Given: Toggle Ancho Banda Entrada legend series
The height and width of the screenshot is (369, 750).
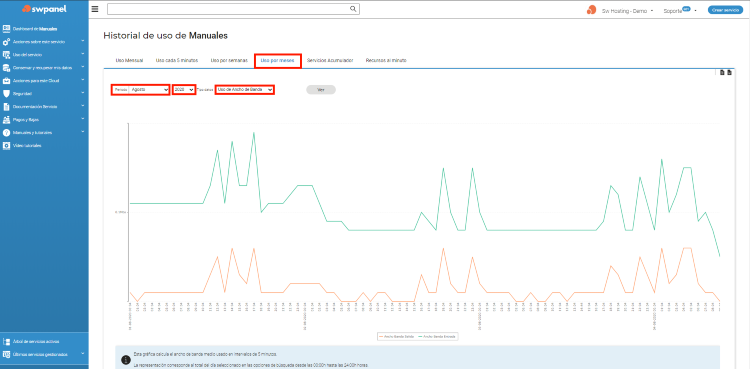Looking at the screenshot, I should point(436,336).
